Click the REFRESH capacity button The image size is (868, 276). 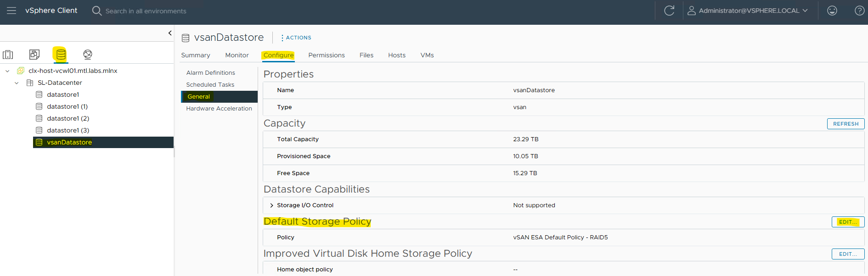845,124
